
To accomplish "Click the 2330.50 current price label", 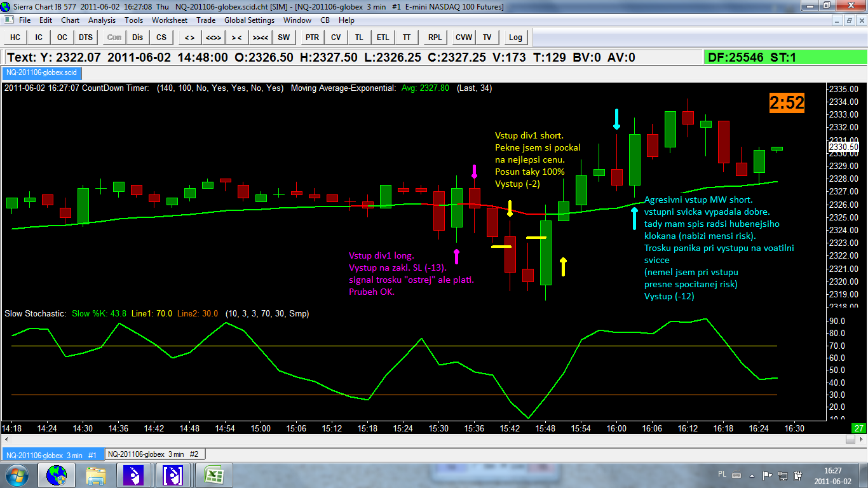I will click(843, 147).
